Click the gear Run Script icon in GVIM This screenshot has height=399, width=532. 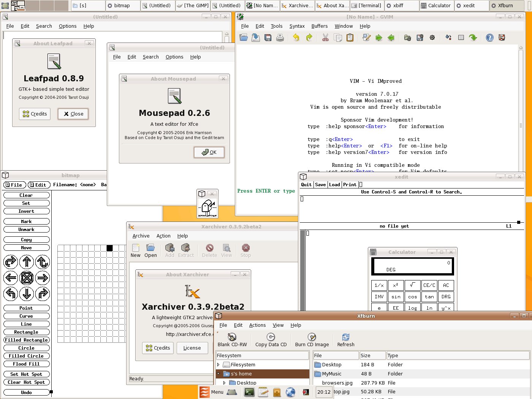(432, 38)
